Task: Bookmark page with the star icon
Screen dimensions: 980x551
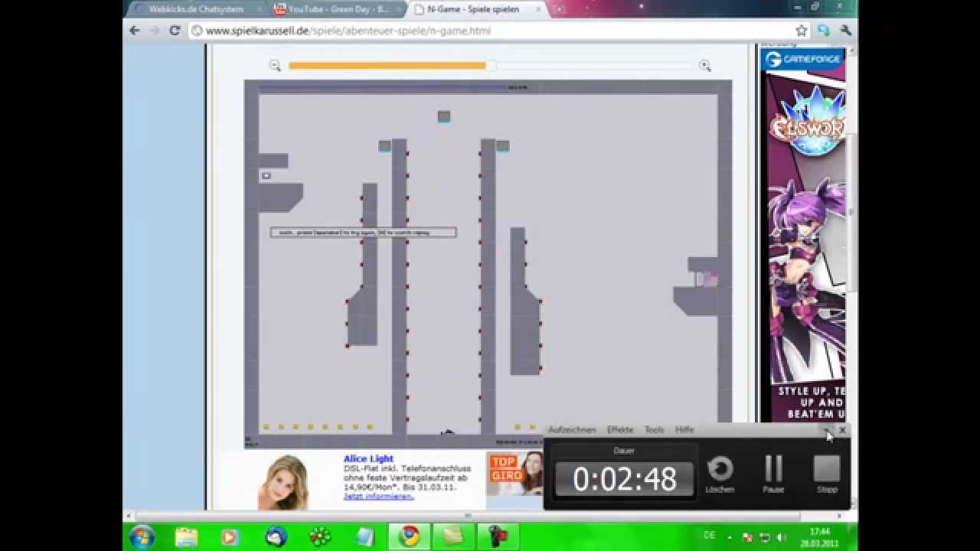Action: click(802, 31)
